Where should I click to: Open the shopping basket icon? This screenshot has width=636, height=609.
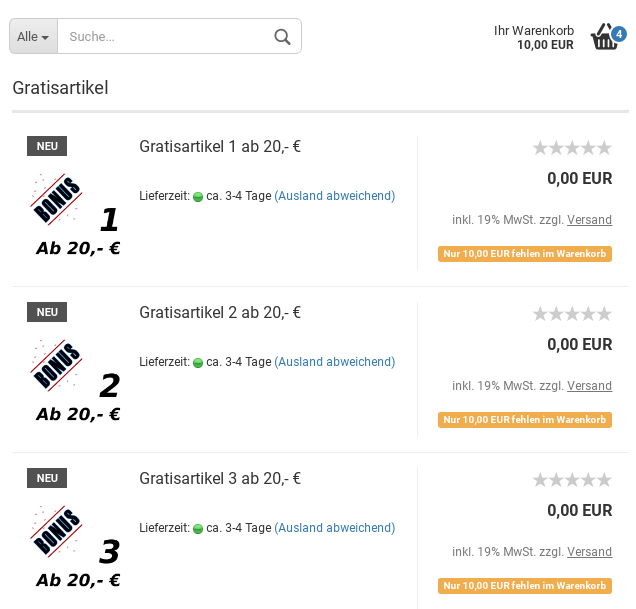(604, 37)
